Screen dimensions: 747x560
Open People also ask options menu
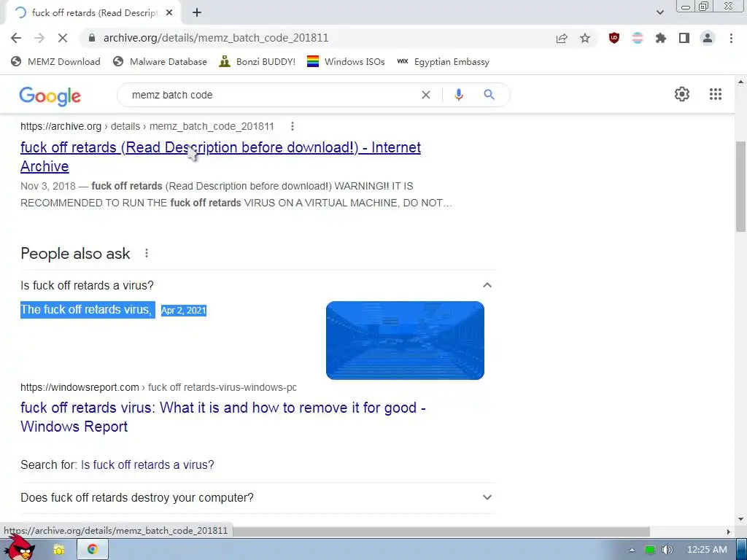[x=146, y=253]
